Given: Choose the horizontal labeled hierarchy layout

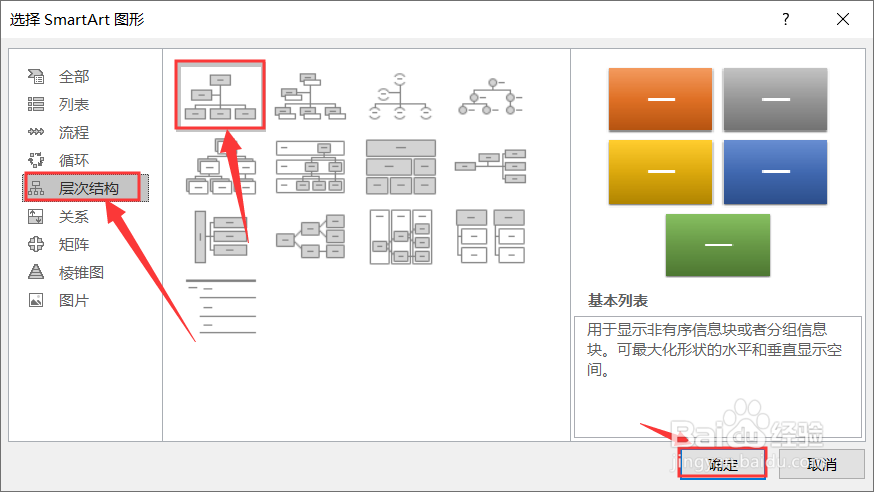Looking at the screenshot, I should [401, 237].
